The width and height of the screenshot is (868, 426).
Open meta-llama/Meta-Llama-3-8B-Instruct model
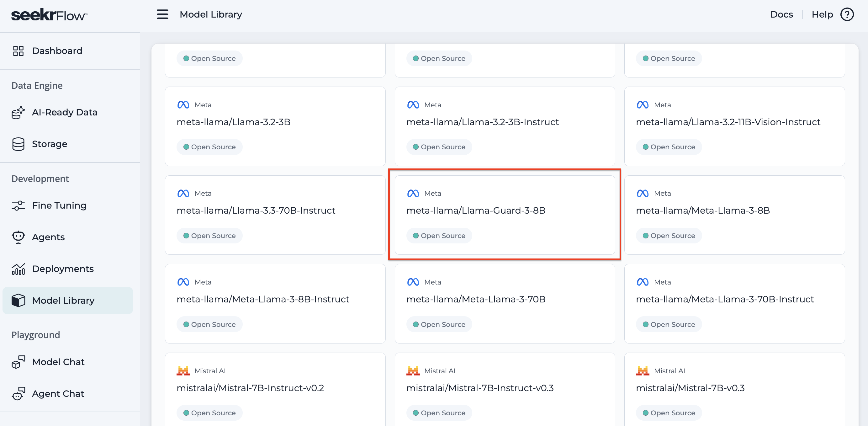[275, 304]
